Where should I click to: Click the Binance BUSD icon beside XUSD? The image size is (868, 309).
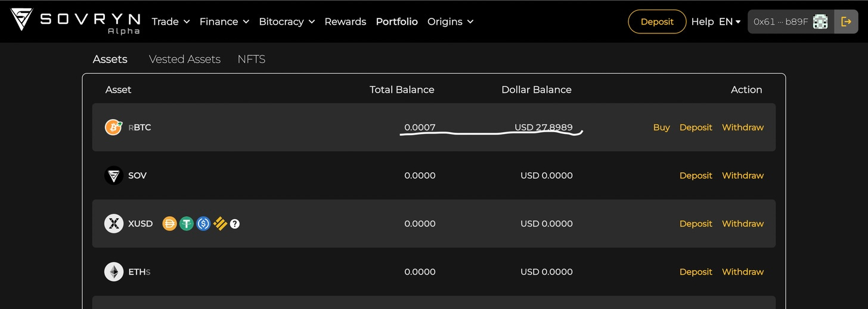(220, 224)
